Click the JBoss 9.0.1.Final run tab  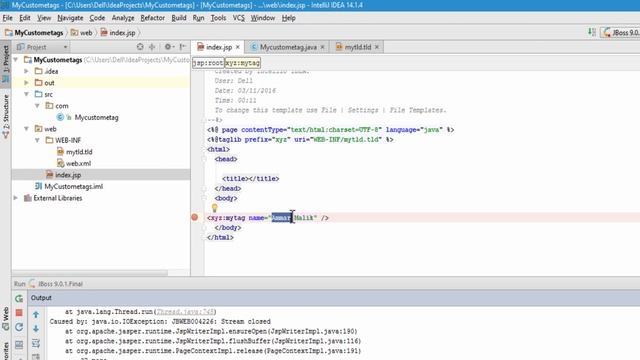tap(56, 284)
